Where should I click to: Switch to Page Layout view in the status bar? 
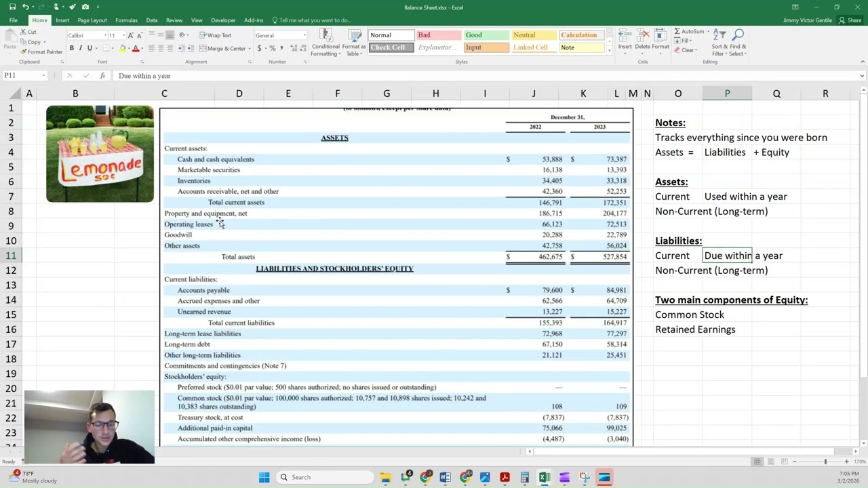click(x=770, y=462)
